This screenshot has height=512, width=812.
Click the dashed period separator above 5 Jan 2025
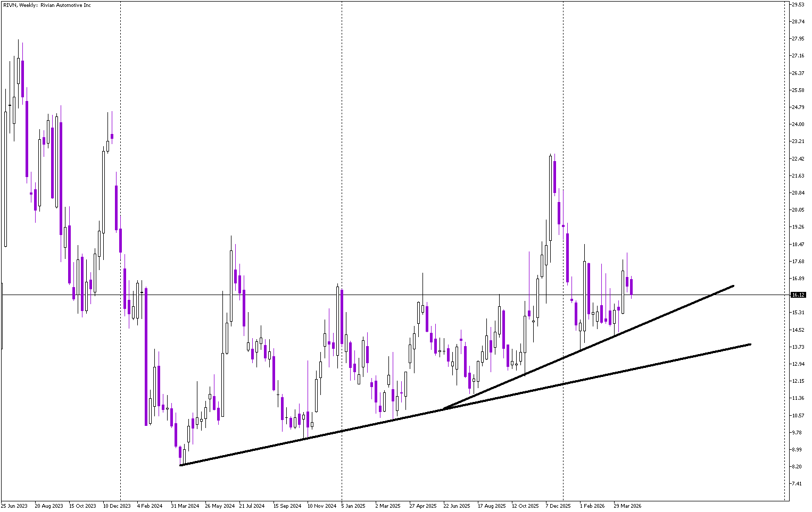point(342,160)
